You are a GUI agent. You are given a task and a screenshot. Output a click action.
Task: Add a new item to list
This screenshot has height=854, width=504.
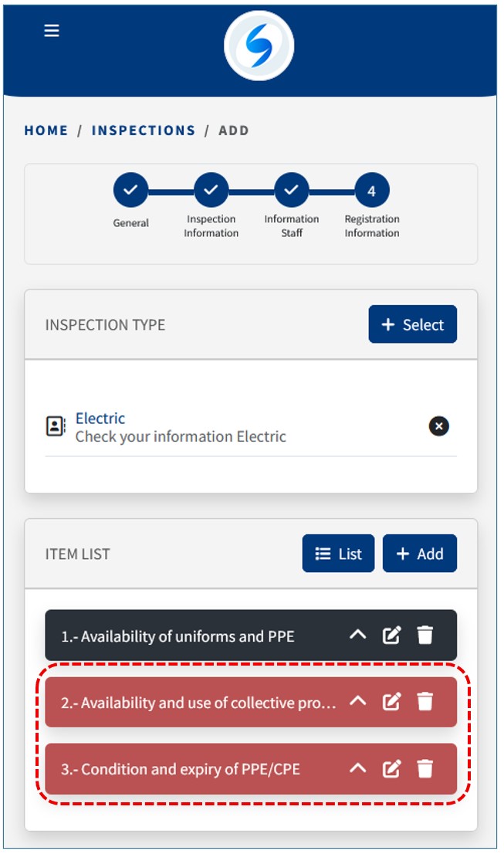click(x=419, y=554)
